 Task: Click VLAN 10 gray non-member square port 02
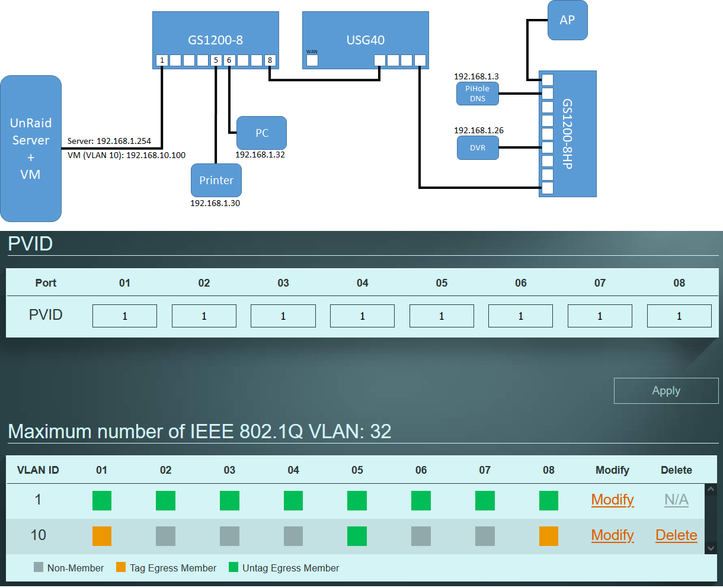pos(165,536)
